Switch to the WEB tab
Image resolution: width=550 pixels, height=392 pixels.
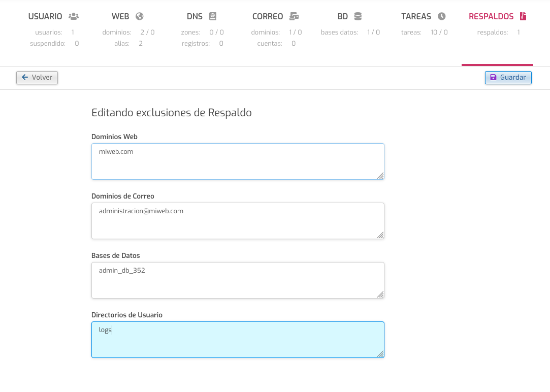[120, 16]
